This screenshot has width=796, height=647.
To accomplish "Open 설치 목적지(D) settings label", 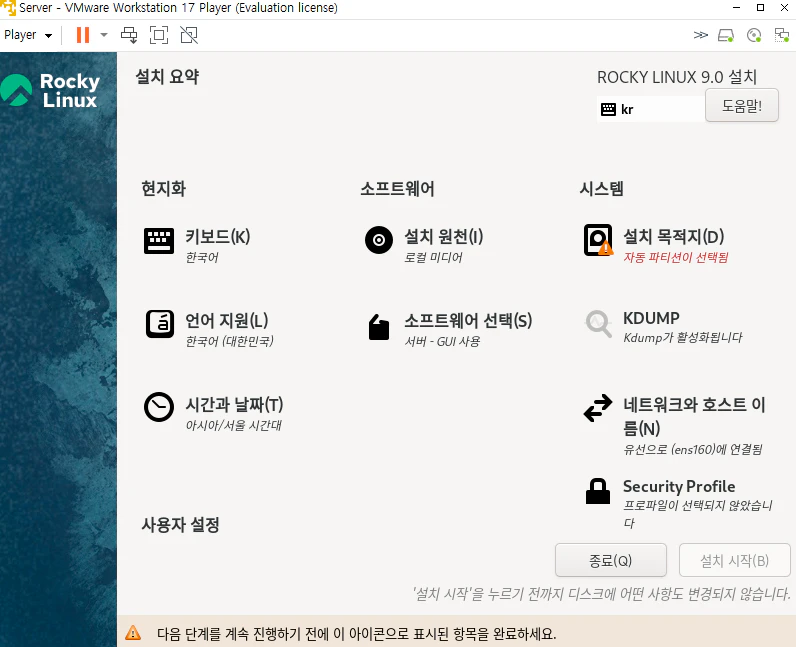I will 673,237.
